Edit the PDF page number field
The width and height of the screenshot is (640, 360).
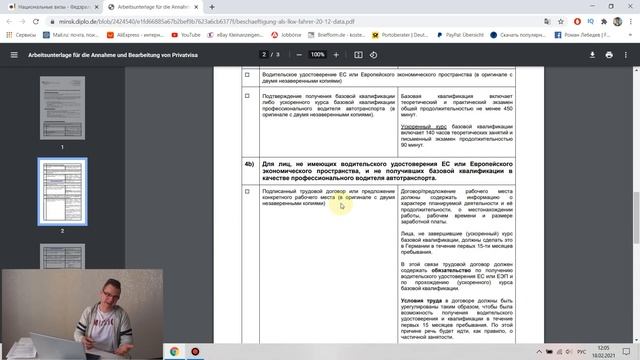[x=264, y=55]
